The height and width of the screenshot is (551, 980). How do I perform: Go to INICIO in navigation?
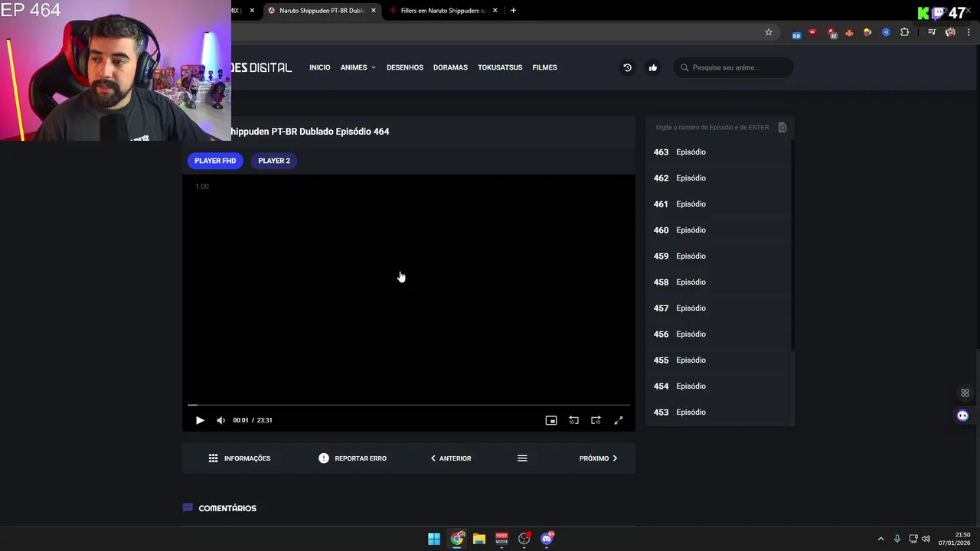tap(319, 67)
